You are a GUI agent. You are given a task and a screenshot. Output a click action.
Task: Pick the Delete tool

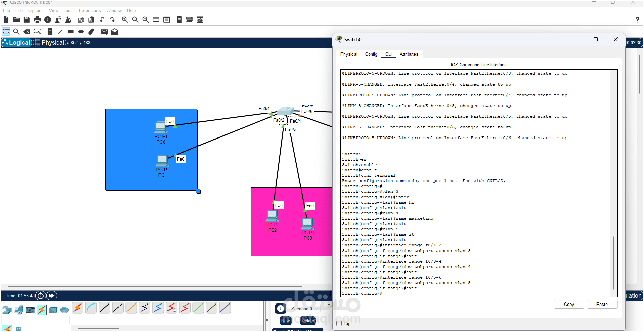point(27,32)
